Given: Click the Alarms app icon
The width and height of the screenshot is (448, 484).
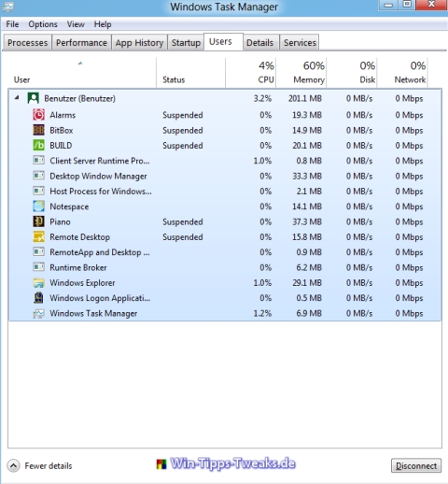Looking at the screenshot, I should tap(38, 115).
